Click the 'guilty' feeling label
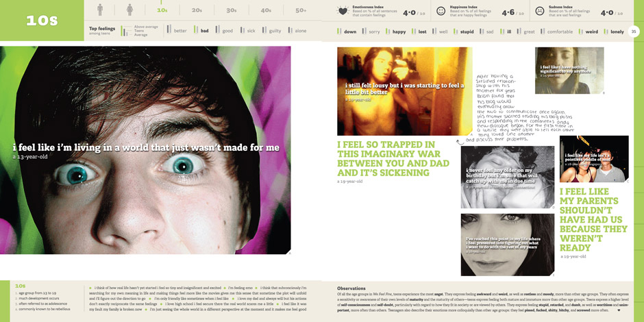 275,31
